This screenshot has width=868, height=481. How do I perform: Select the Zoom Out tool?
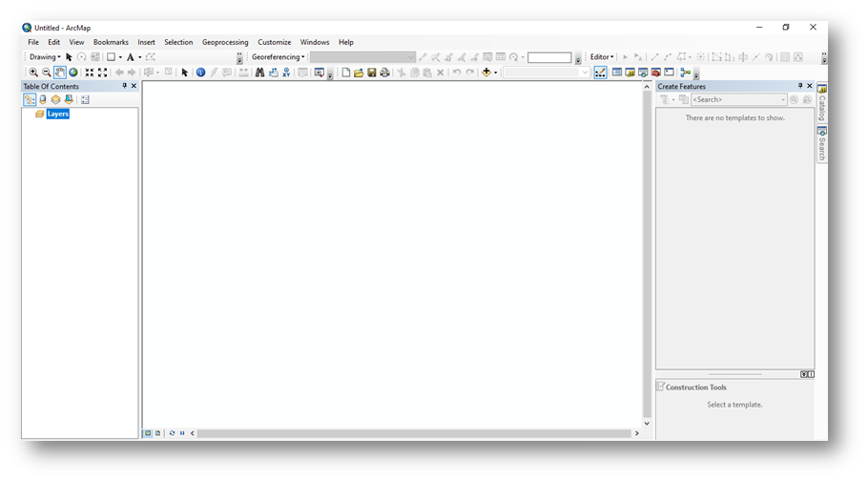(47, 73)
